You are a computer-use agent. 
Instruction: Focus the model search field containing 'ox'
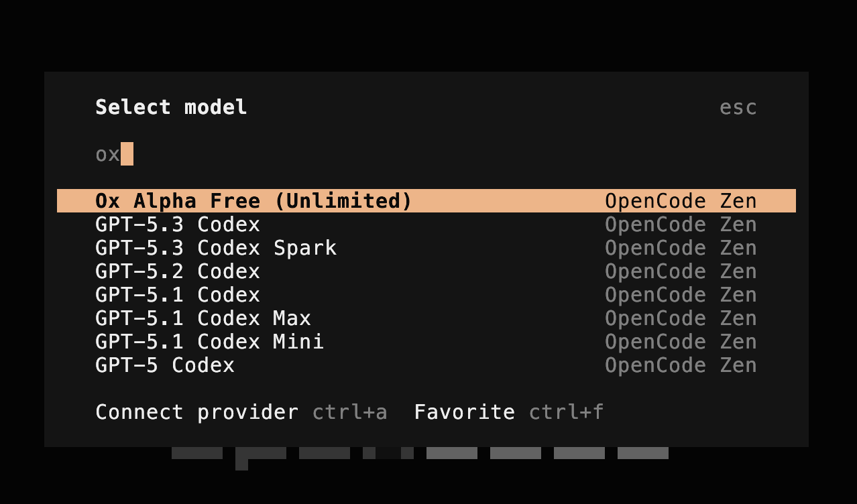coord(426,154)
